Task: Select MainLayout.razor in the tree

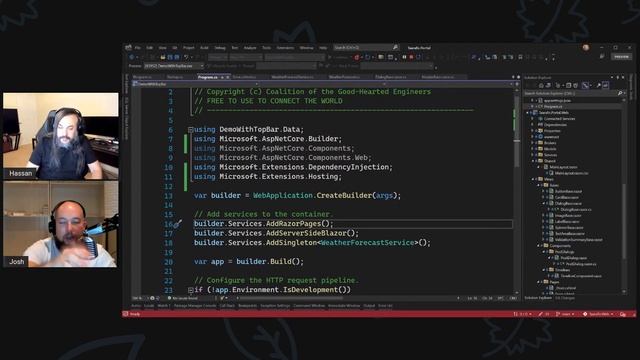Action: tap(563, 167)
